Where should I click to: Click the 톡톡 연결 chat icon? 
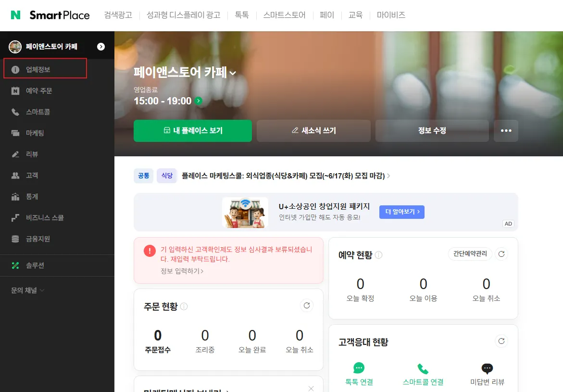click(359, 368)
